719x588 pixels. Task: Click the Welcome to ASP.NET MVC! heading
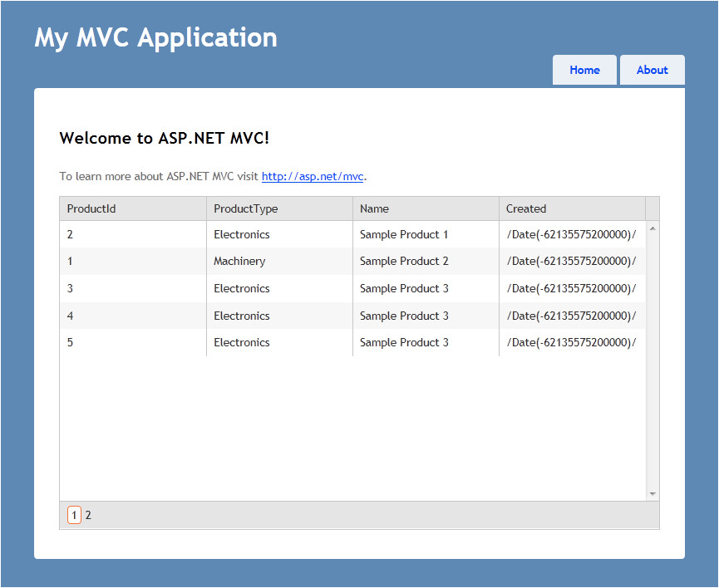tap(164, 138)
